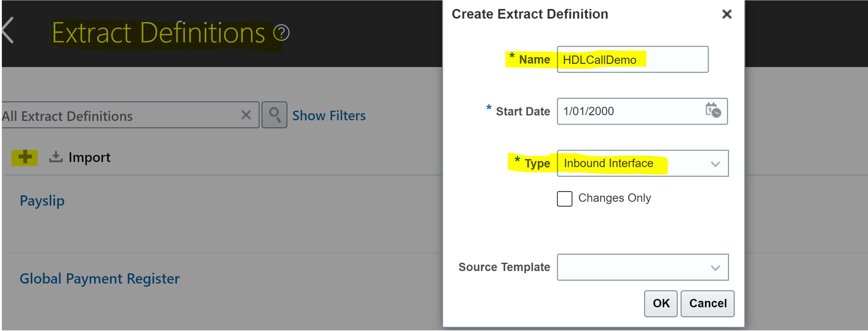
Task: Open help icon next to Extract Definitions
Action: tap(281, 33)
